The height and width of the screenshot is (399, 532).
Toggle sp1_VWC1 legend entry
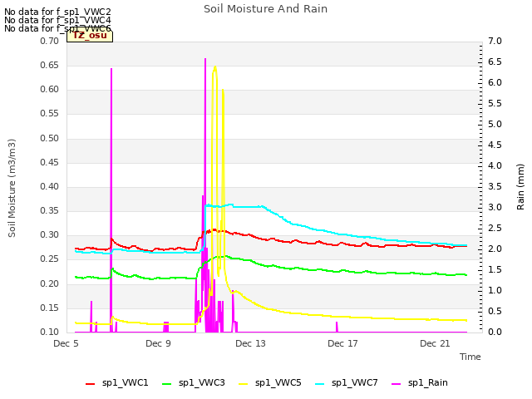(x=116, y=383)
